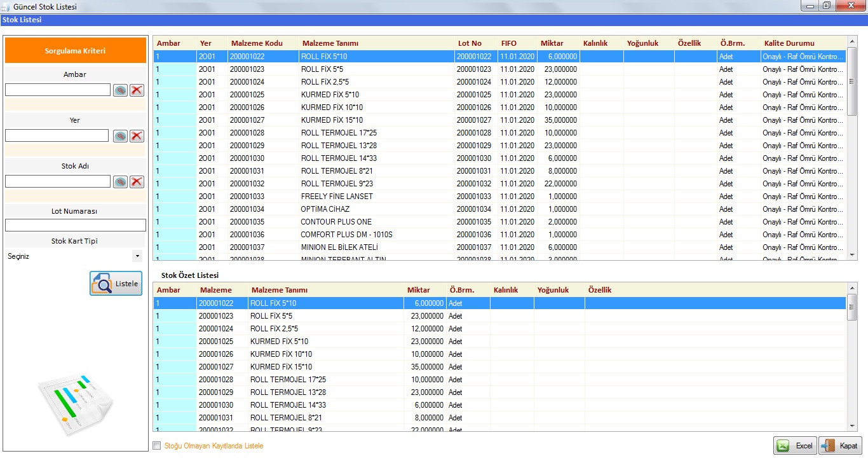The width and height of the screenshot is (868, 463).
Task: Select row CONTOUR PLUS ONE
Action: point(499,222)
